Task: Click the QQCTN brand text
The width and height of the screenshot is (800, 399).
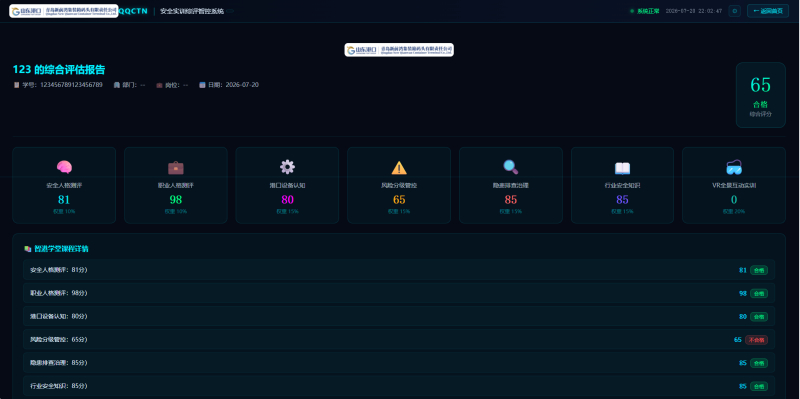Action: click(x=133, y=11)
